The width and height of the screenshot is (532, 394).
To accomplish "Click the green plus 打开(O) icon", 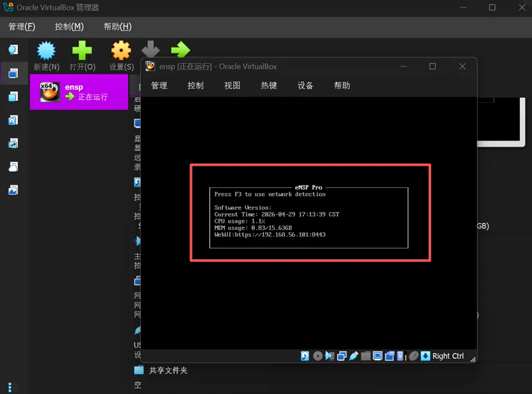I will (82, 50).
